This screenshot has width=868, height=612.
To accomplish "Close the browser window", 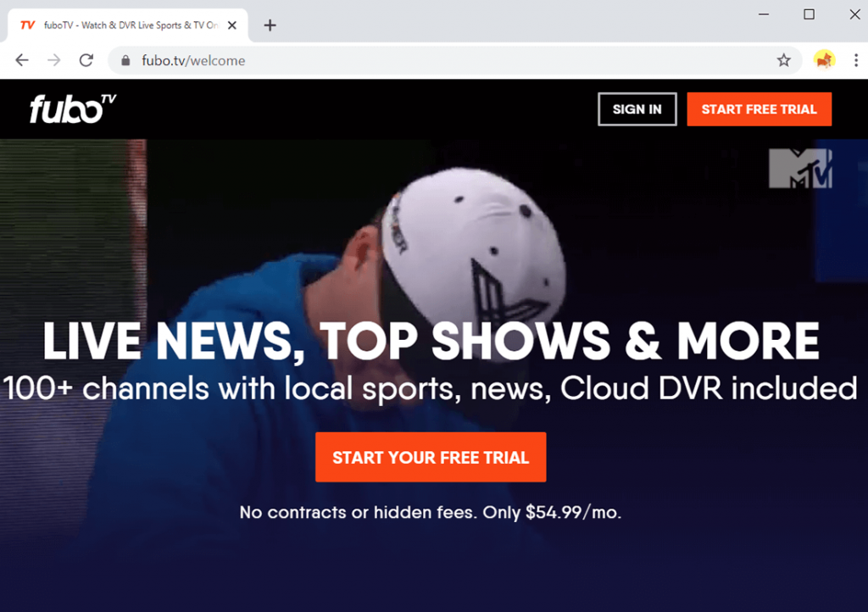I will click(x=854, y=14).
